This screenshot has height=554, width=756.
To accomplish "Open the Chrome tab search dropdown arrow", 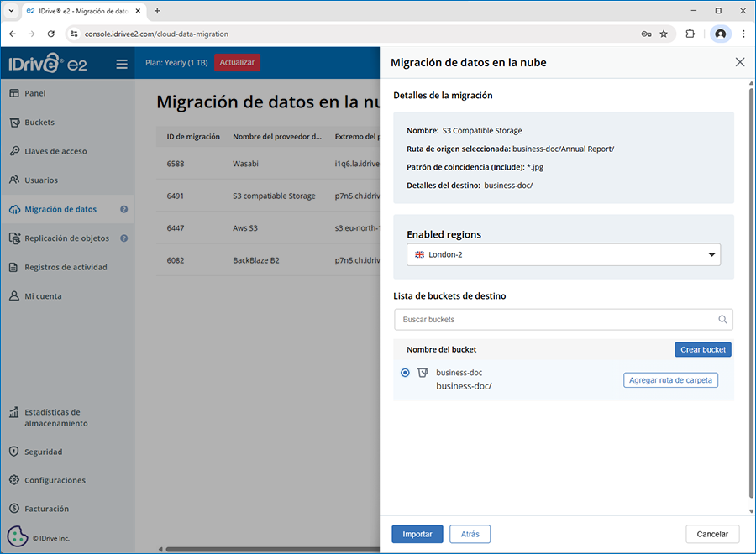I will click(x=11, y=11).
